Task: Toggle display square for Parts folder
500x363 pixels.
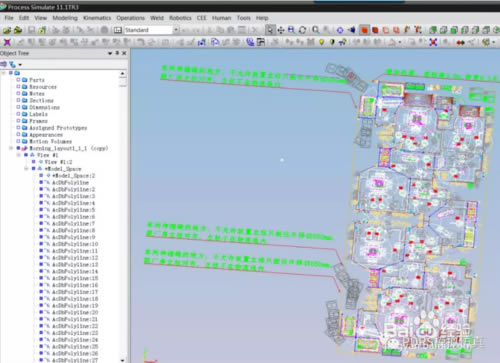Action: click(18, 80)
